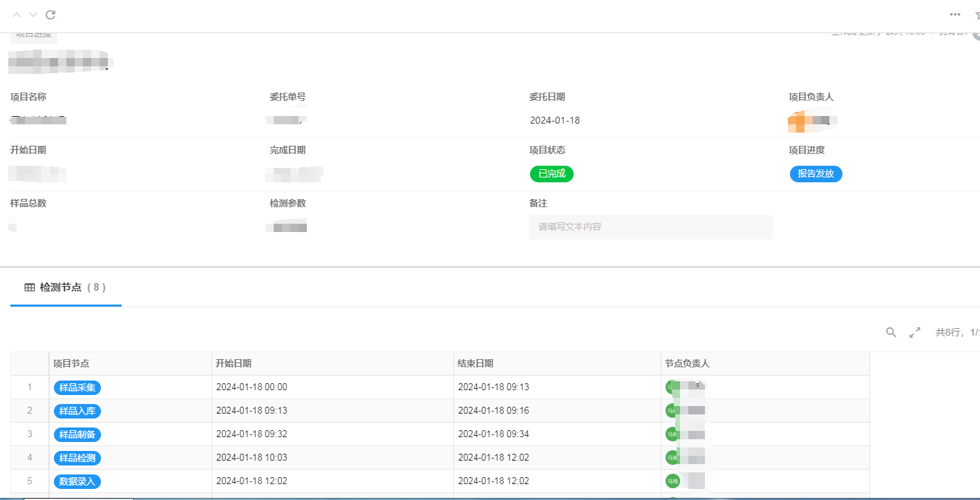Expand the 检测节点 table to fullscreen
This screenshot has height=500, width=980.
pos(915,332)
